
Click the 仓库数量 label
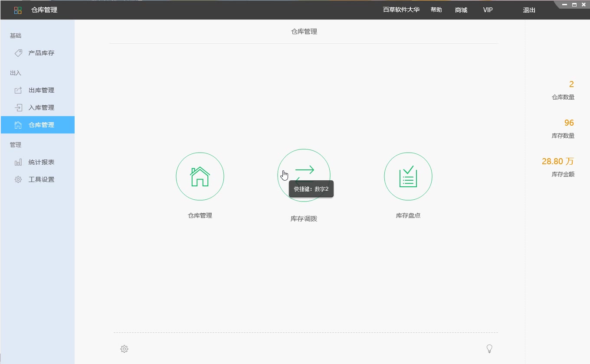[x=563, y=97]
